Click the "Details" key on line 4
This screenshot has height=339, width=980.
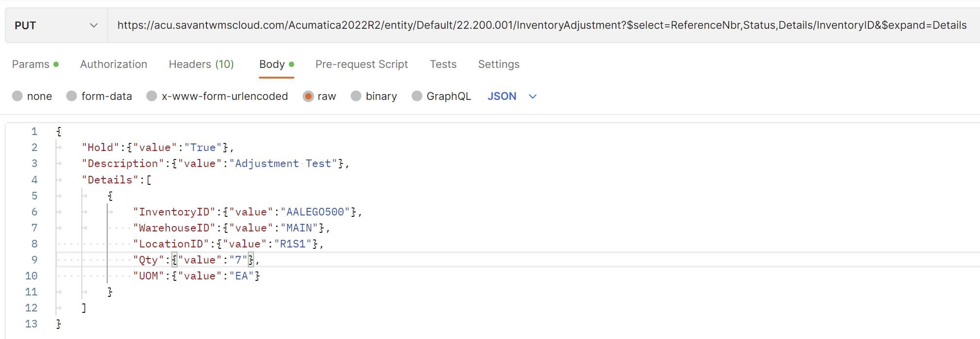110,180
